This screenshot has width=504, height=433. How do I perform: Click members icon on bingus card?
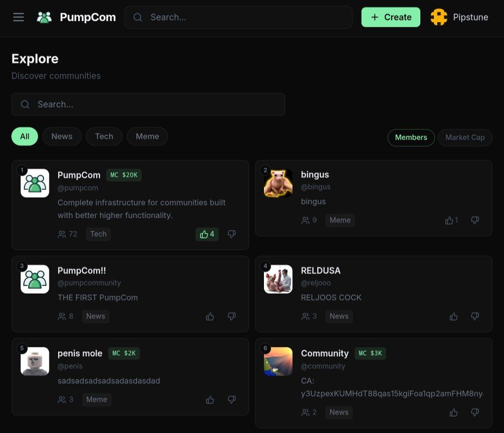(305, 220)
